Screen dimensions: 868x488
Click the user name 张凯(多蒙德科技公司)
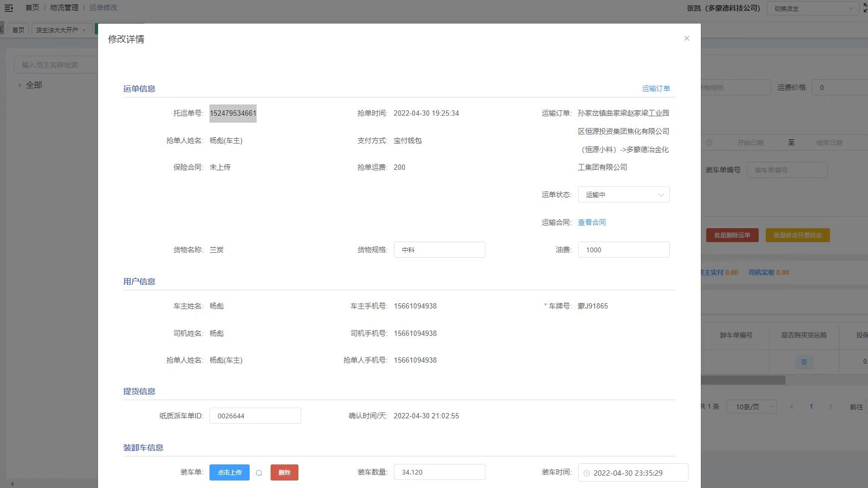click(x=723, y=8)
